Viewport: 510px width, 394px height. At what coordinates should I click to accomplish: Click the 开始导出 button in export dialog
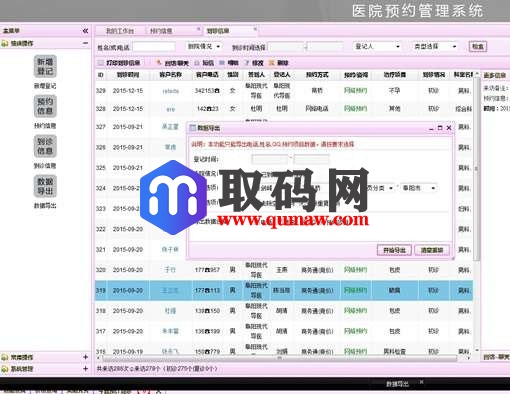394,250
